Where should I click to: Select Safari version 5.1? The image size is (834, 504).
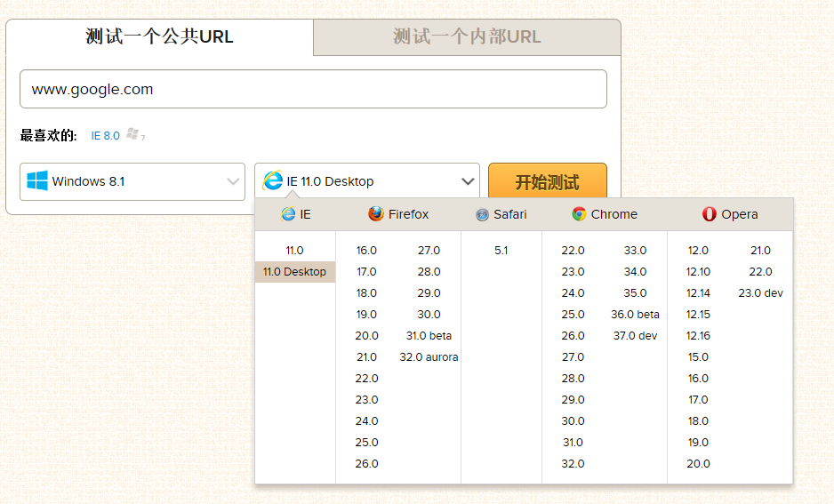point(501,251)
